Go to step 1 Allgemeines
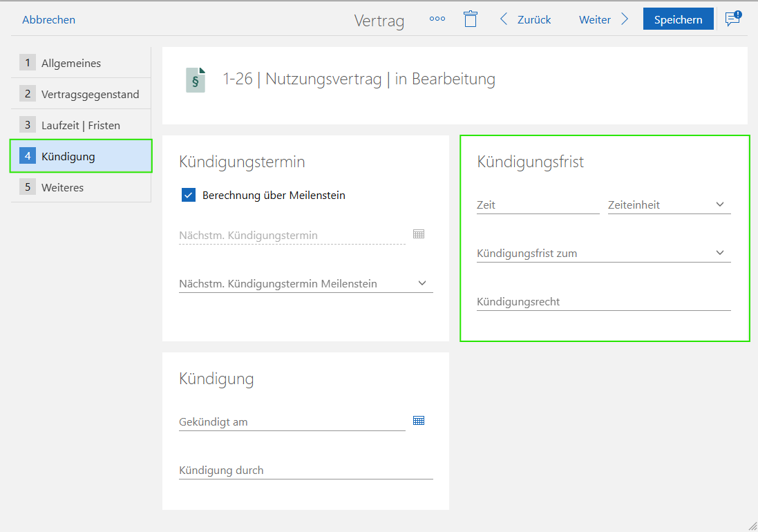 (x=82, y=63)
